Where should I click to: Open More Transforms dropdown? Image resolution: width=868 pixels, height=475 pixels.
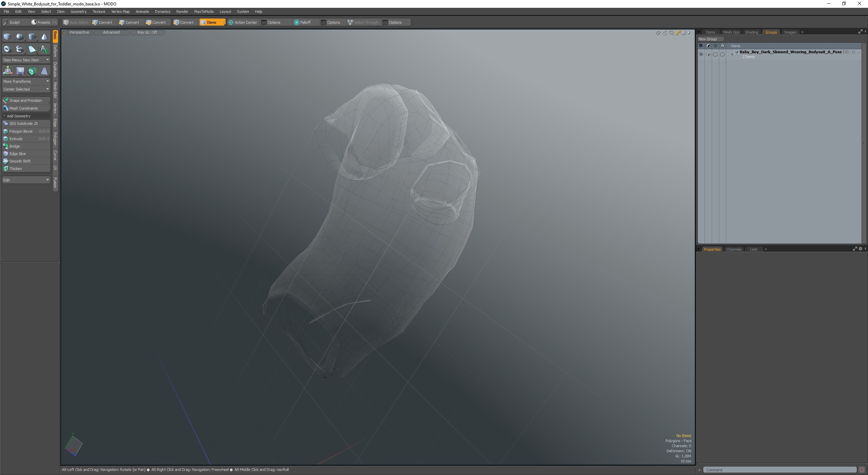point(26,81)
